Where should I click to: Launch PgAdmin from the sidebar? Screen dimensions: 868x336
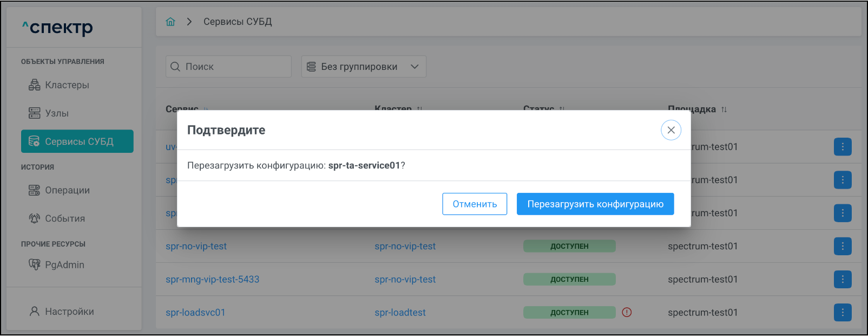tap(64, 265)
